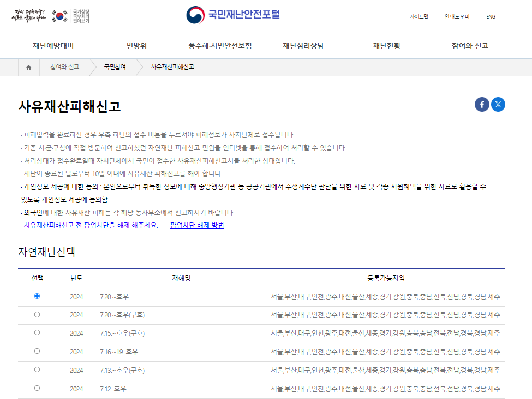Switch the site to English via ENG
Image resolution: width=532 pixels, height=399 pixels.
pyautogui.click(x=490, y=17)
